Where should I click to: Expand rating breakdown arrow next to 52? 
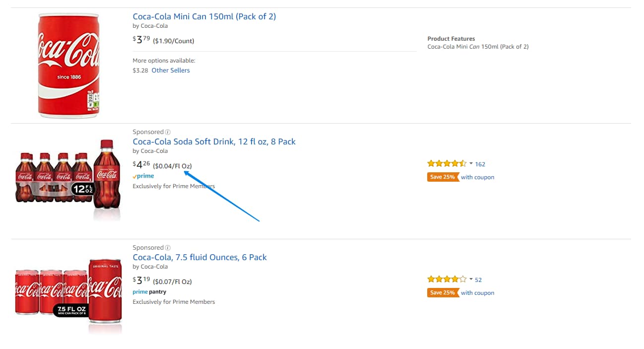tap(471, 279)
